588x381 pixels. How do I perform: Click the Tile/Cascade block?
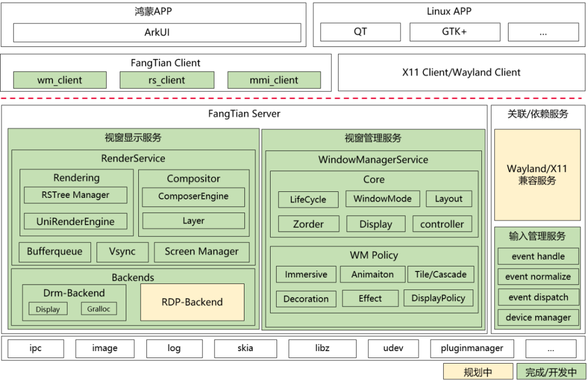click(440, 274)
